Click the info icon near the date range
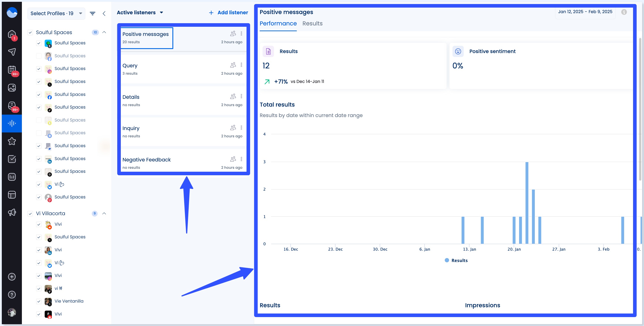The image size is (644, 326). pyautogui.click(x=623, y=12)
